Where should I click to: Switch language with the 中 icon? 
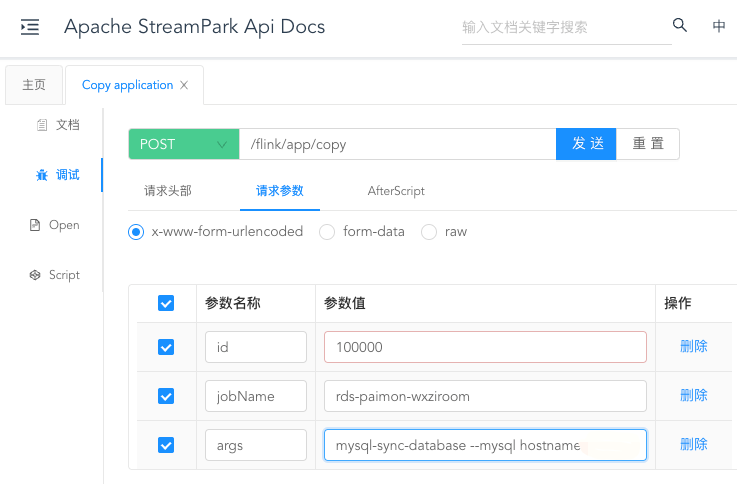coord(719,27)
